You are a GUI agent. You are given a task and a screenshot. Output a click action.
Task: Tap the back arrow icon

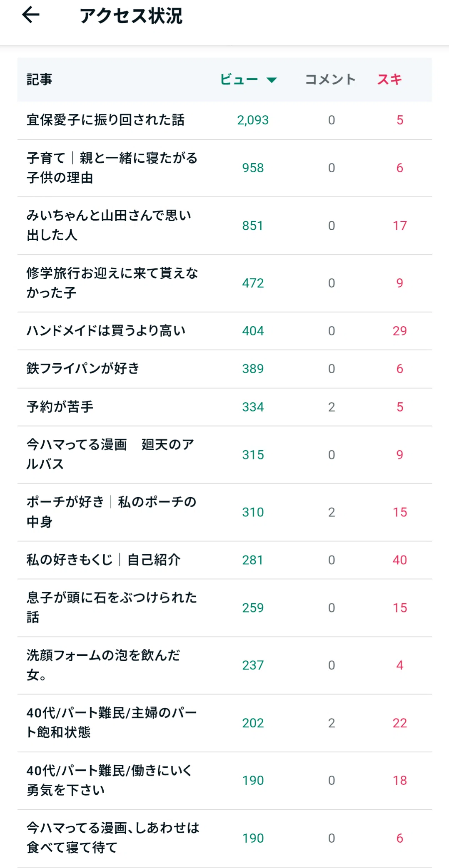pos(31,15)
